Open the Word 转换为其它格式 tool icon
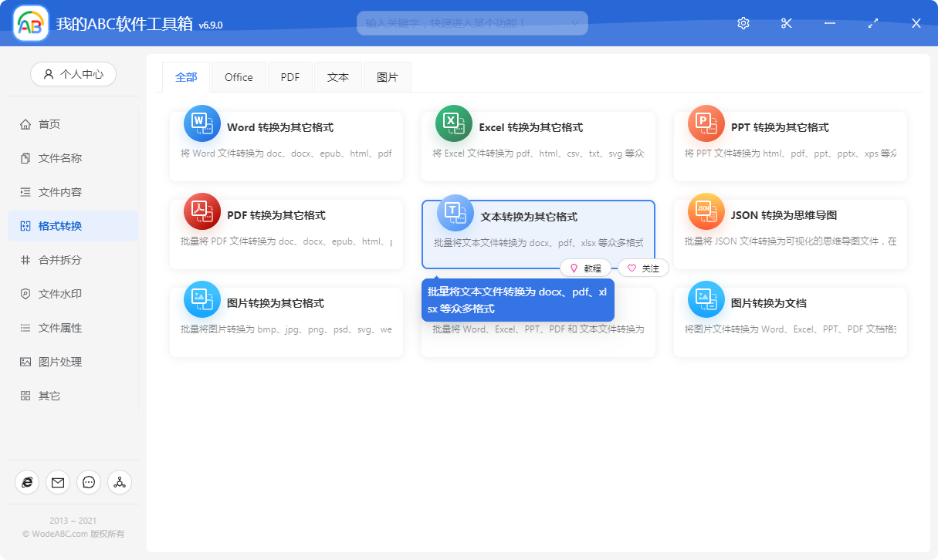 201,123
